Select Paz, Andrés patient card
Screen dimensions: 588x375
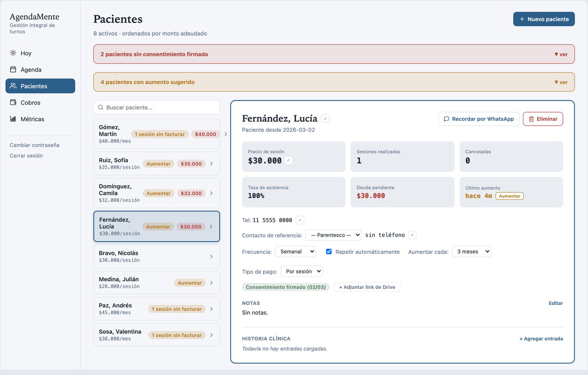click(157, 309)
